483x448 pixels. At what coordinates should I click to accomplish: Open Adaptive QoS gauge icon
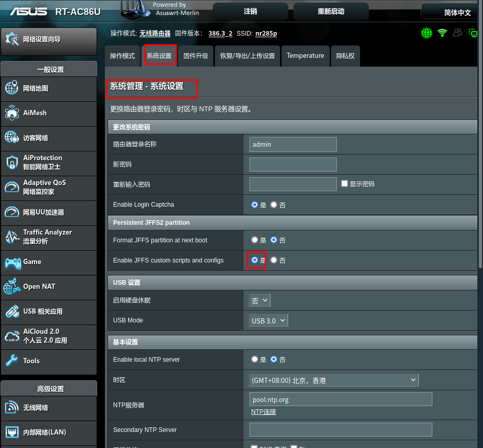[12, 187]
